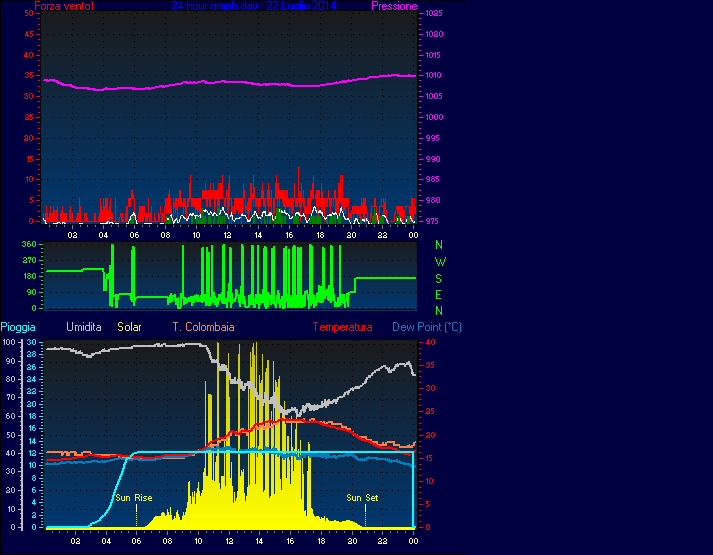Image resolution: width=713 pixels, height=555 pixels.
Task: Click green "90" on the wind direction axis
Action: tap(31, 292)
